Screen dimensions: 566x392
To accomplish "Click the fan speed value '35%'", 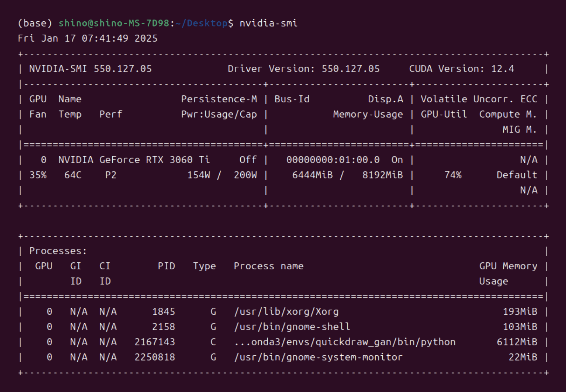I will tap(38, 175).
